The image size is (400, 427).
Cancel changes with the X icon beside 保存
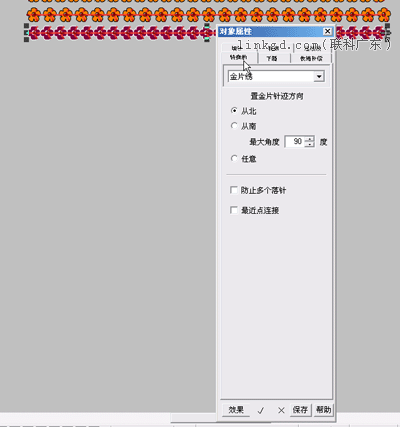281,410
